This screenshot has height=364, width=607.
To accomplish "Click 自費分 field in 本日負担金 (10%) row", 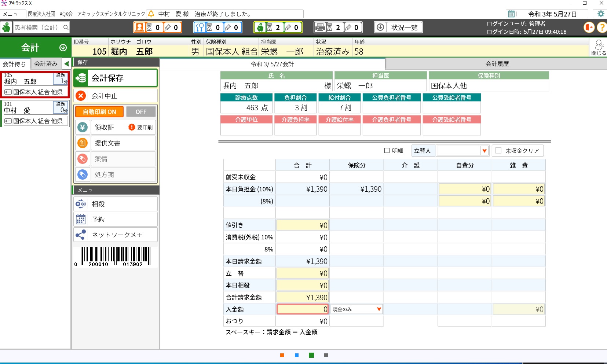I will (x=465, y=189).
